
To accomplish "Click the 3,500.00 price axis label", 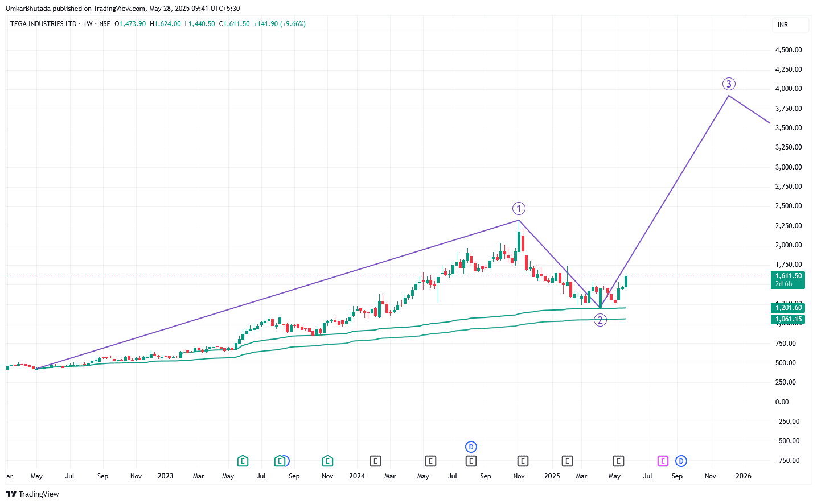I will coord(789,128).
